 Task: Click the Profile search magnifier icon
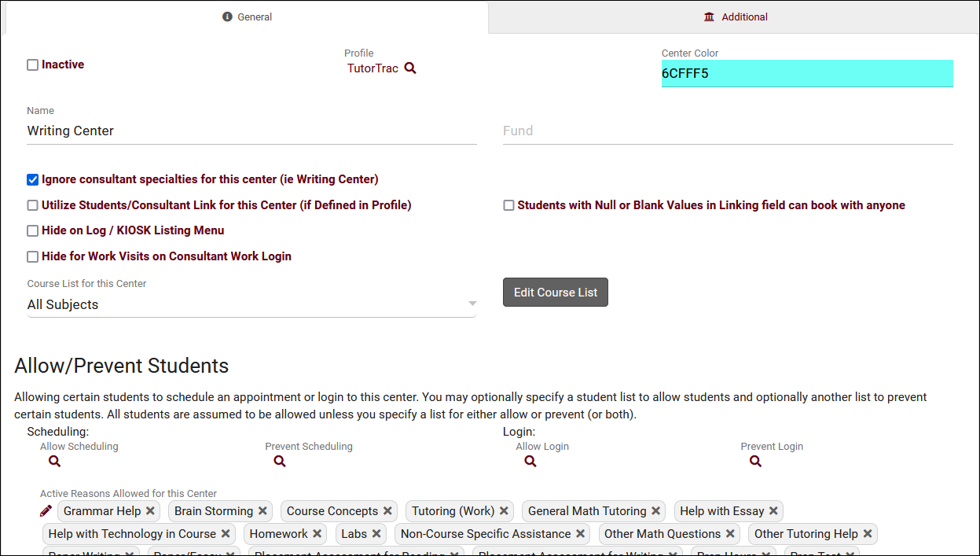[x=410, y=68]
